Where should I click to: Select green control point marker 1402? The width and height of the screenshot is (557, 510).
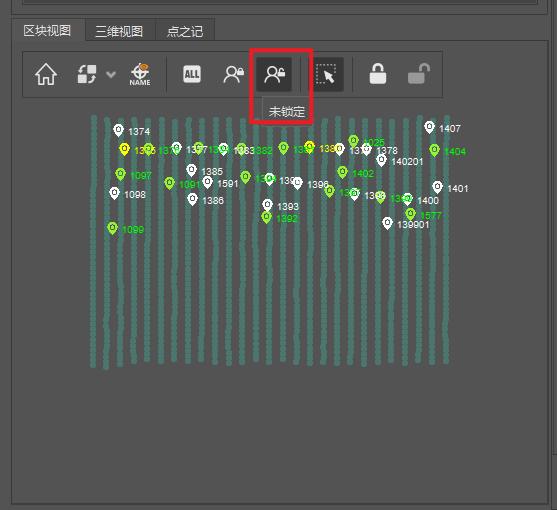point(342,172)
